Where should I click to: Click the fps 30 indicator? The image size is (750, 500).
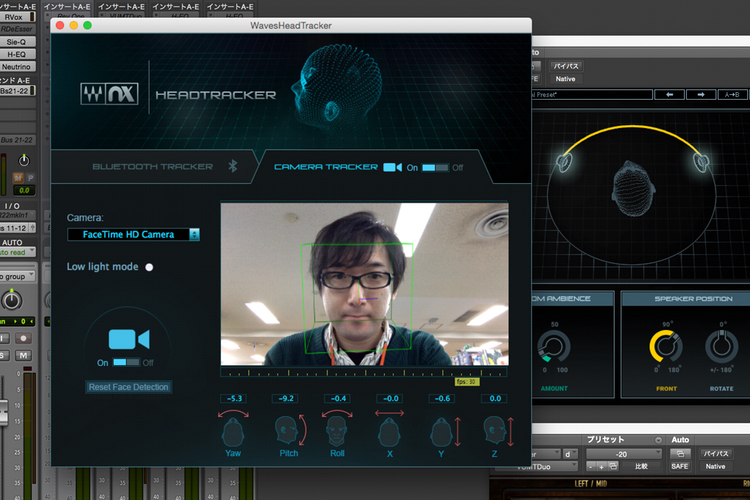[x=466, y=382]
